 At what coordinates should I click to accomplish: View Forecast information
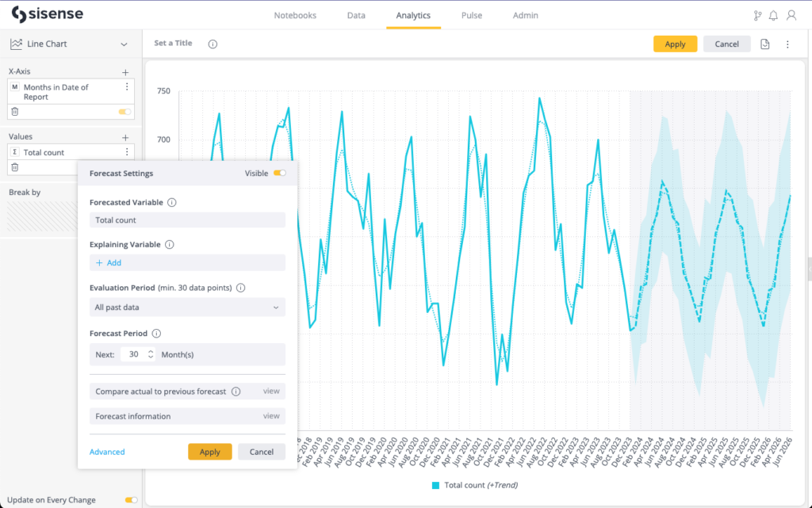pyautogui.click(x=271, y=416)
